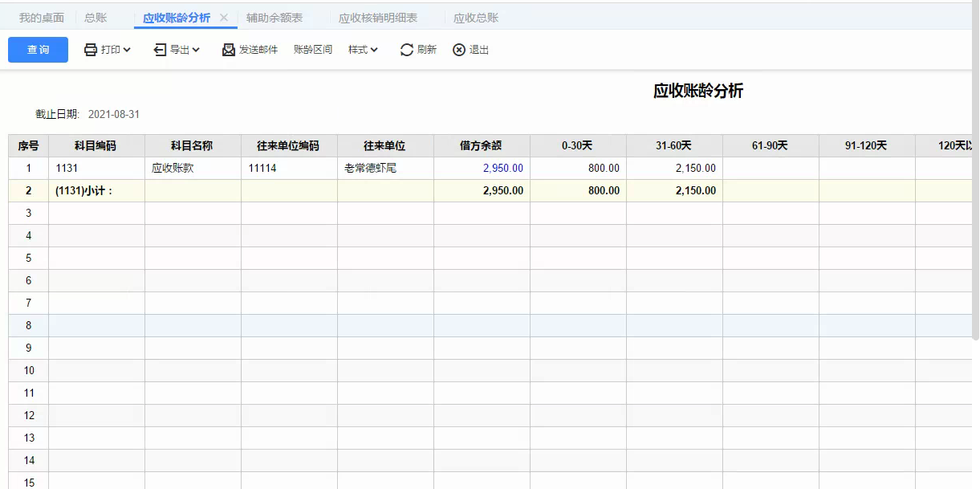Click the refresh circular arrow icon

(x=407, y=50)
